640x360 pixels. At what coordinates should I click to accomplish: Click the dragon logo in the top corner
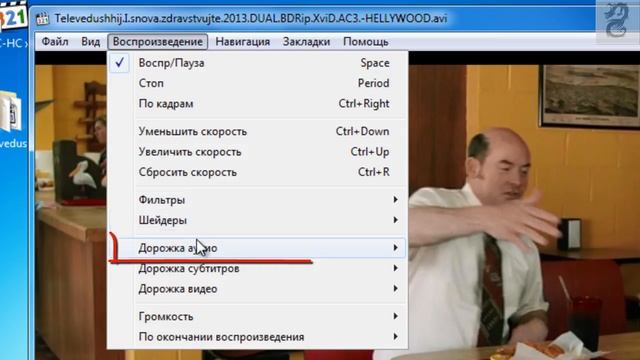point(616,20)
